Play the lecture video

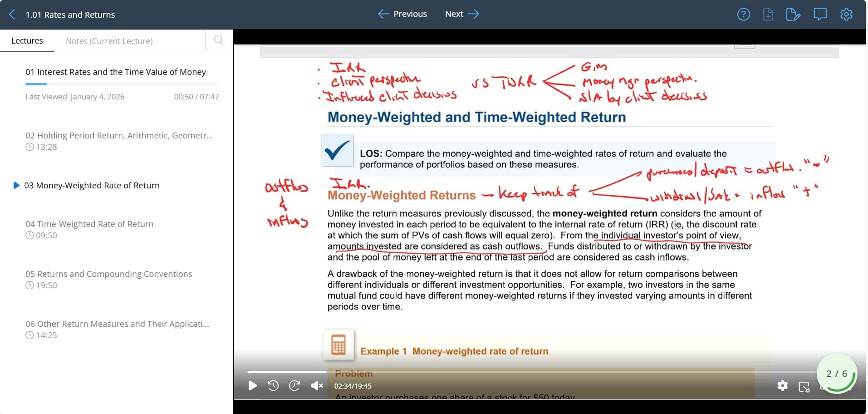(x=253, y=386)
